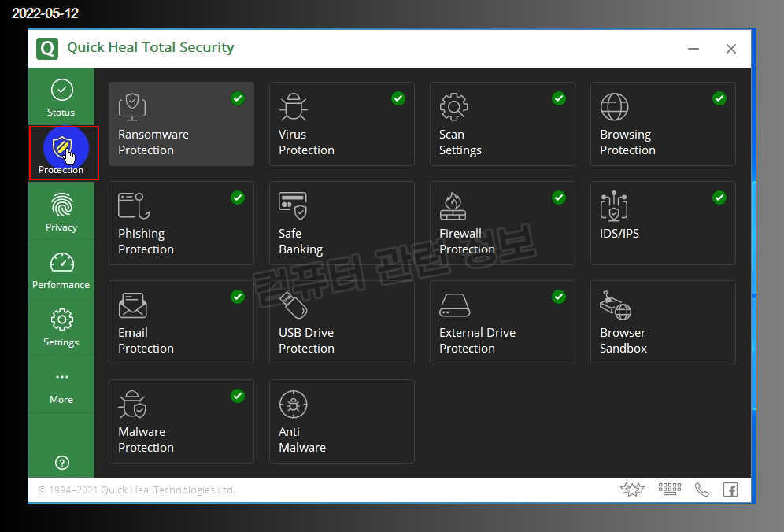Click the Malware Protection green check status

click(x=238, y=396)
